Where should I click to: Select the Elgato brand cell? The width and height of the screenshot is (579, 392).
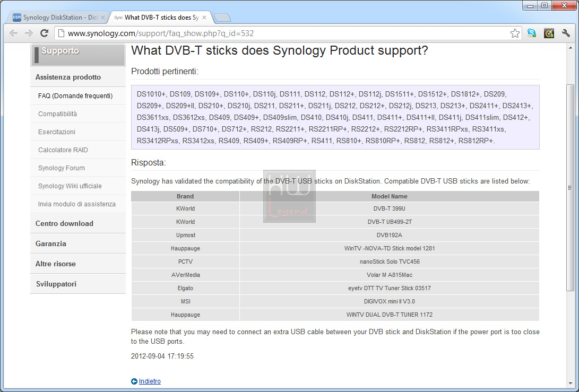pos(185,288)
